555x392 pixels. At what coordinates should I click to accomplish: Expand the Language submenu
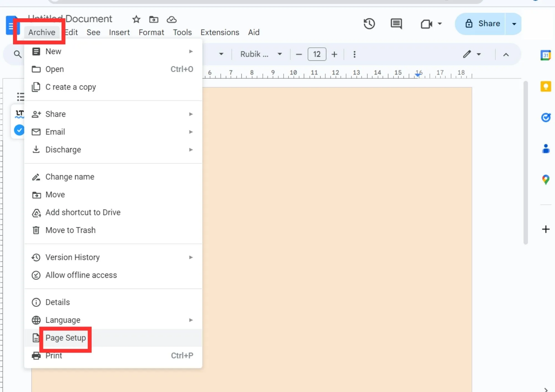tap(113, 320)
